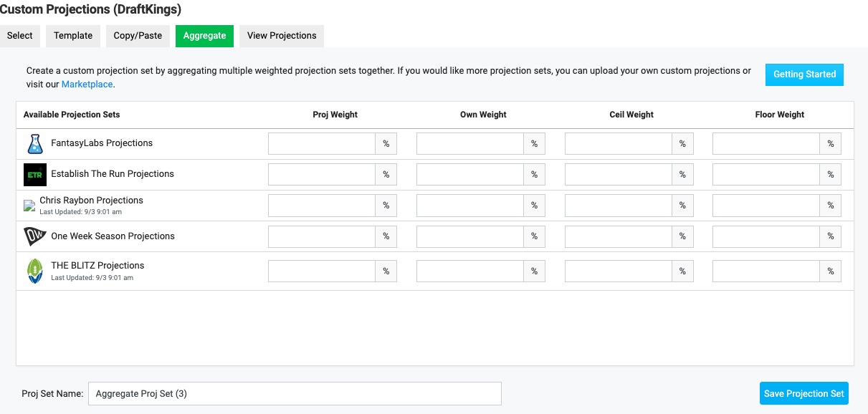Click FantasyLabs Proj Weight input

pyautogui.click(x=322, y=144)
